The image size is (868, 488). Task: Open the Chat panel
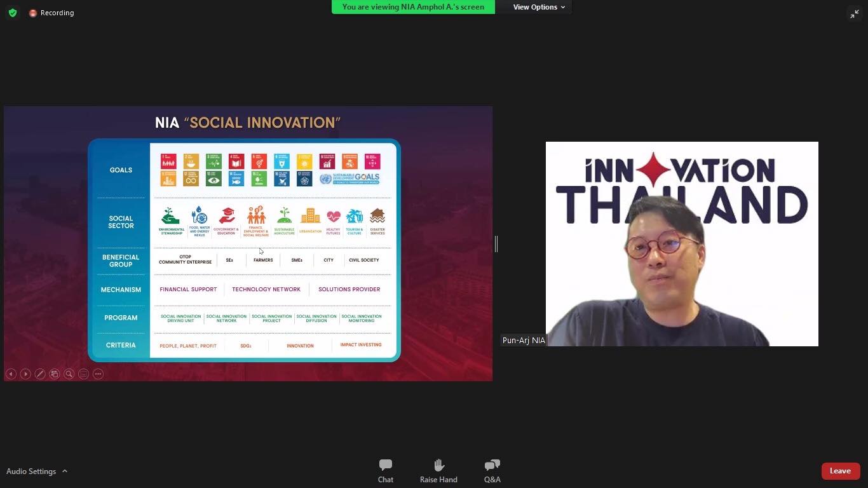pyautogui.click(x=386, y=471)
